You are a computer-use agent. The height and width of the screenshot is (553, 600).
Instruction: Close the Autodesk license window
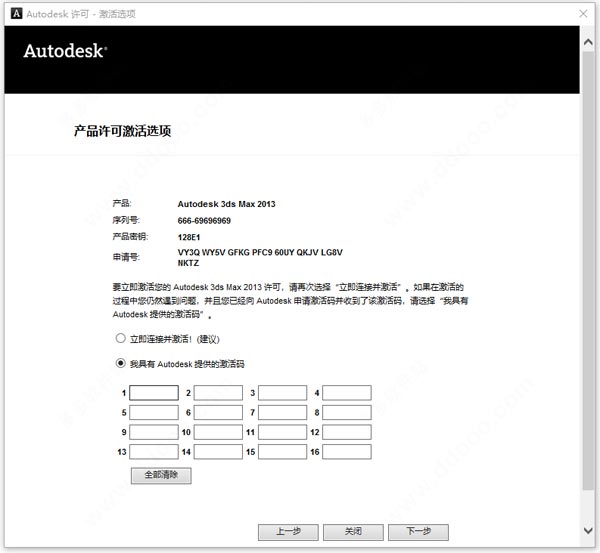583,14
